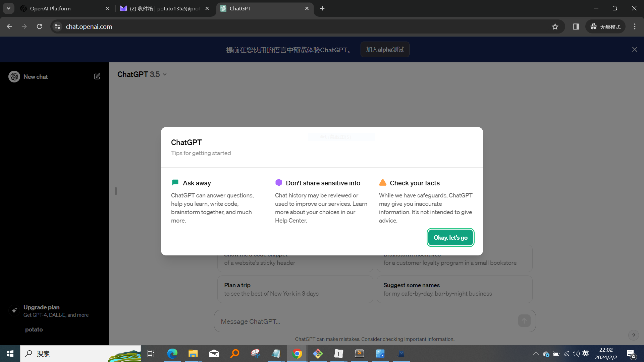Viewport: 644px width, 362px height.
Task: Open the Help Center link
Action: pos(290,221)
